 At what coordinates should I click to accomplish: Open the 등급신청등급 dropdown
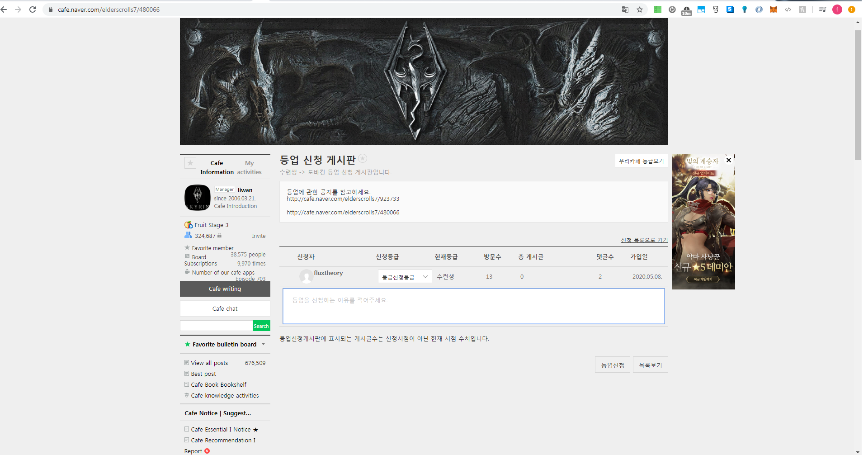405,277
